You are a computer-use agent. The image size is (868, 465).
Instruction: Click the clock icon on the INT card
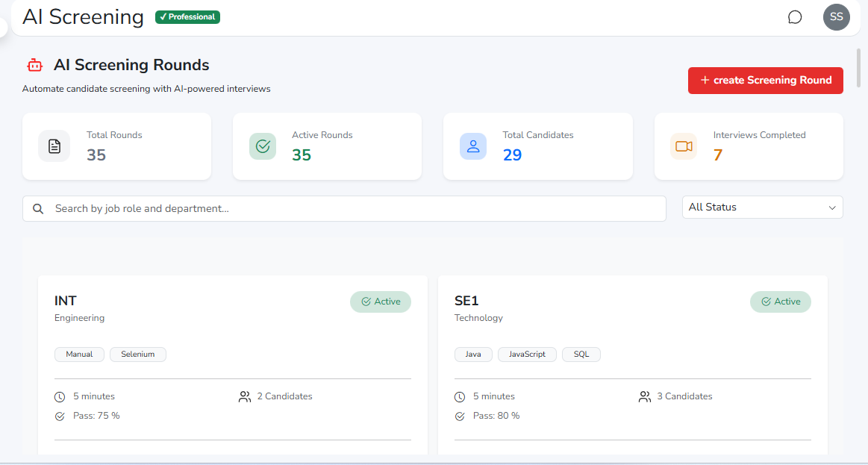(x=61, y=396)
